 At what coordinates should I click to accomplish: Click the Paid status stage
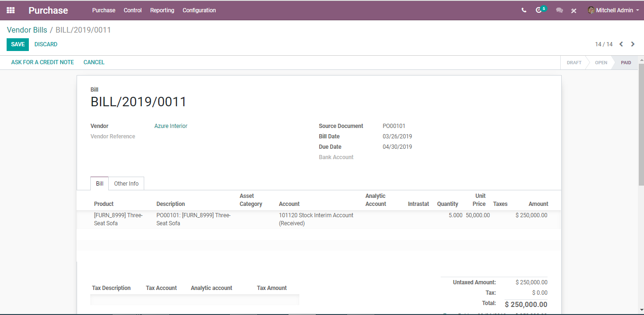[x=626, y=62]
